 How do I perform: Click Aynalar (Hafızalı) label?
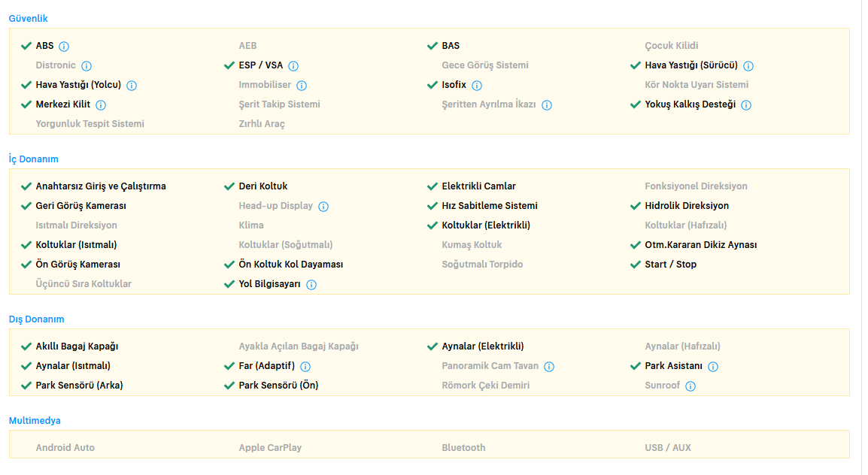click(682, 346)
